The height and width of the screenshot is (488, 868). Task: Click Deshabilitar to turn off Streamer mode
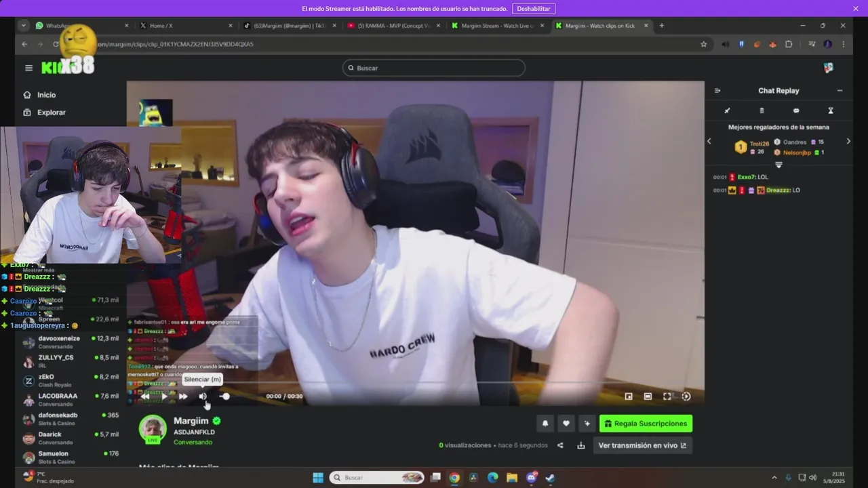(x=534, y=9)
